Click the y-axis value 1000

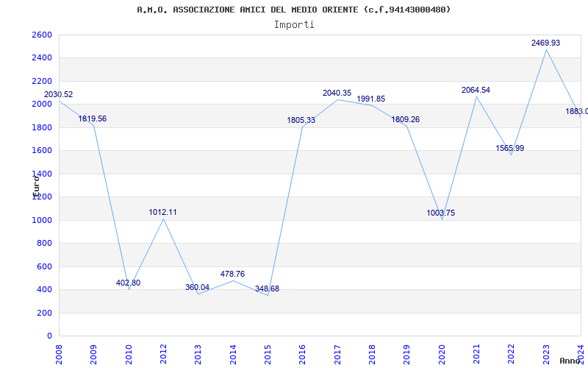point(42,220)
